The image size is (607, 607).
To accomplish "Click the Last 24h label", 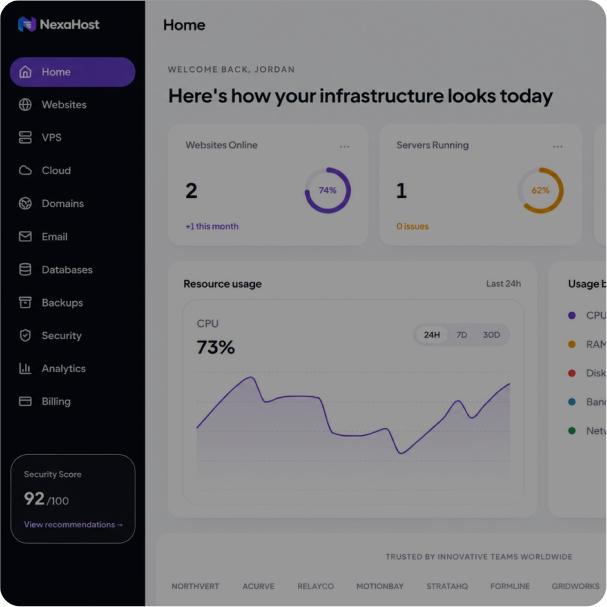I will pos(503,284).
